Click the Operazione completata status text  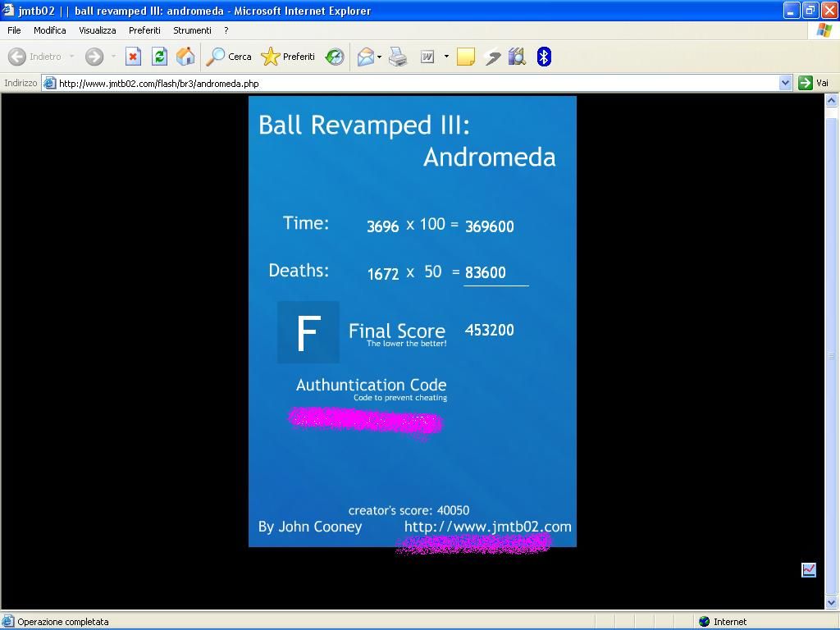[x=63, y=622]
